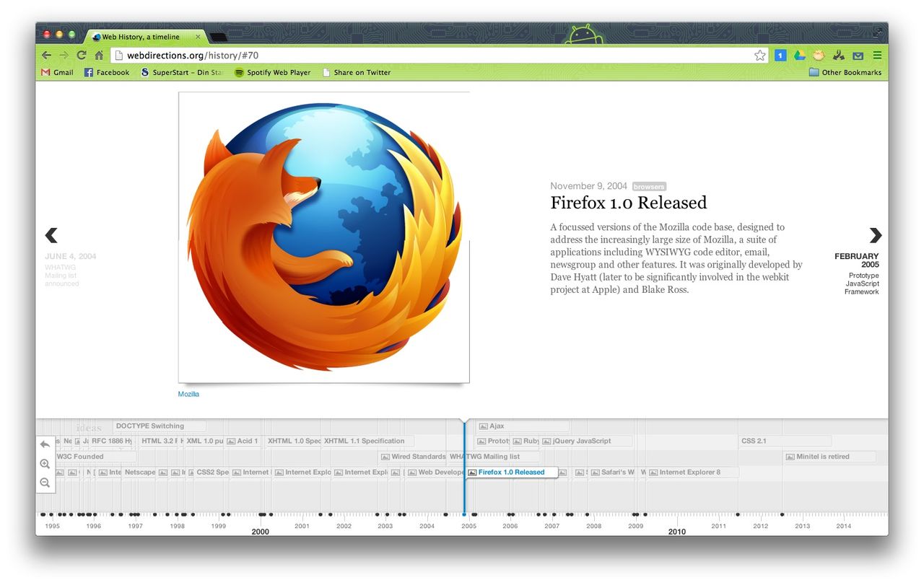Image resolution: width=924 pixels, height=585 pixels.
Task: Click the timeline zoom in magnifier
Action: pyautogui.click(x=45, y=464)
